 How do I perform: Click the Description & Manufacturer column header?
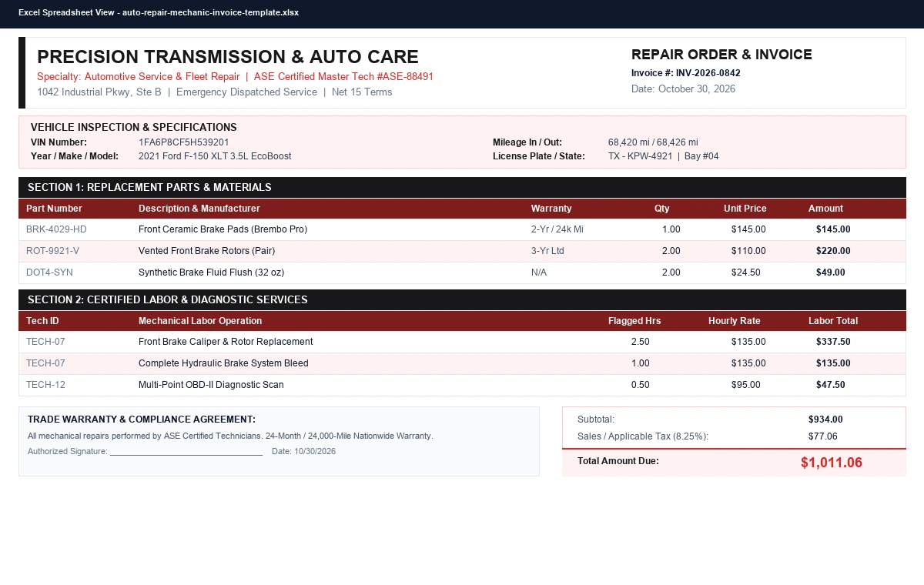(199, 209)
